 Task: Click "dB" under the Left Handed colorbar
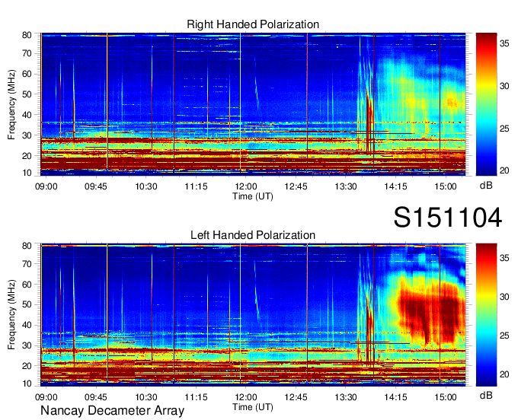pyautogui.click(x=486, y=395)
